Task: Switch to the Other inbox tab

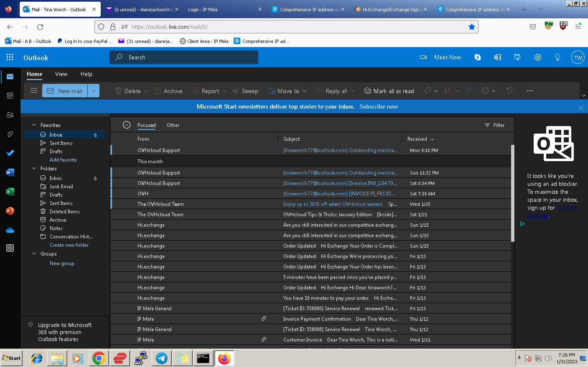Action: coord(173,125)
